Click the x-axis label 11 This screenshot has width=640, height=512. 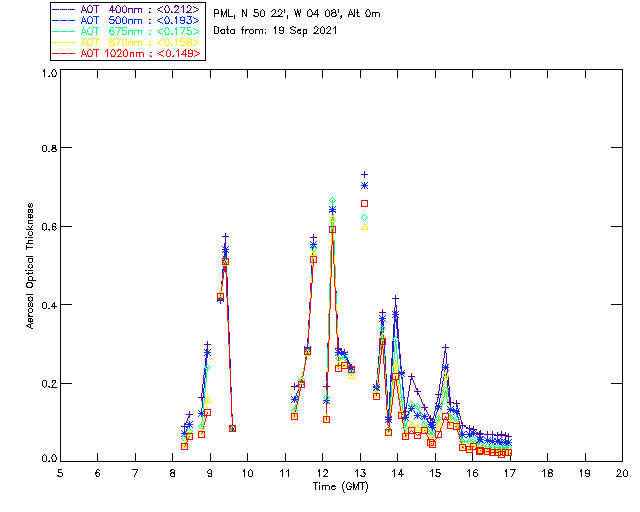click(285, 473)
